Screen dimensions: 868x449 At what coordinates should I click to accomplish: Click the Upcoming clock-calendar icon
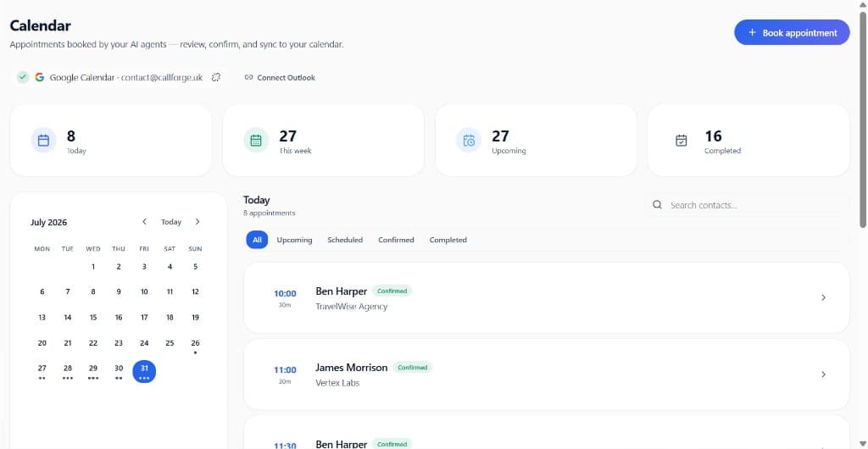coord(468,141)
